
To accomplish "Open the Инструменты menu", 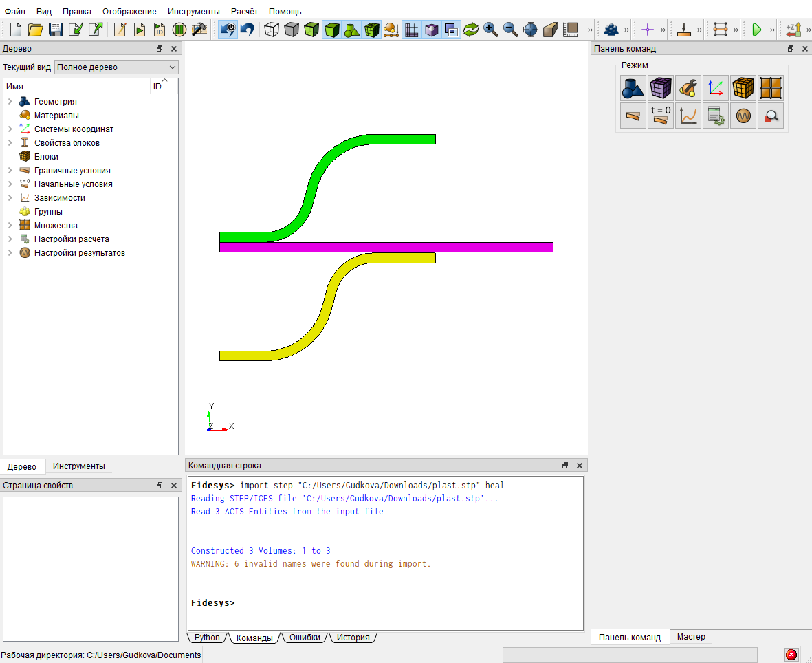I will point(194,12).
